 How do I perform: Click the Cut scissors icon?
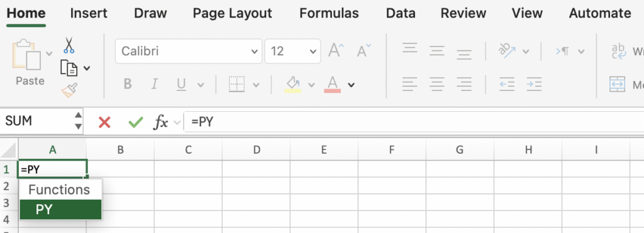click(69, 45)
